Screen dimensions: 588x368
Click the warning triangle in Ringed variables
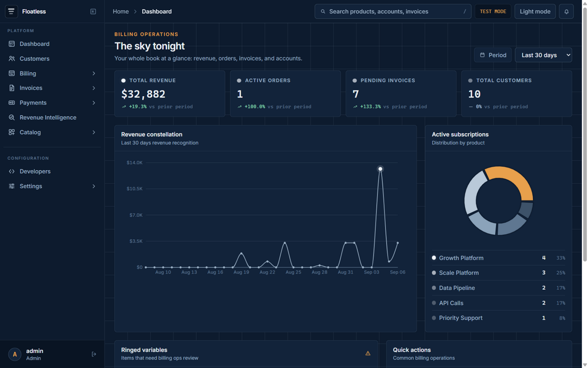[368, 353]
